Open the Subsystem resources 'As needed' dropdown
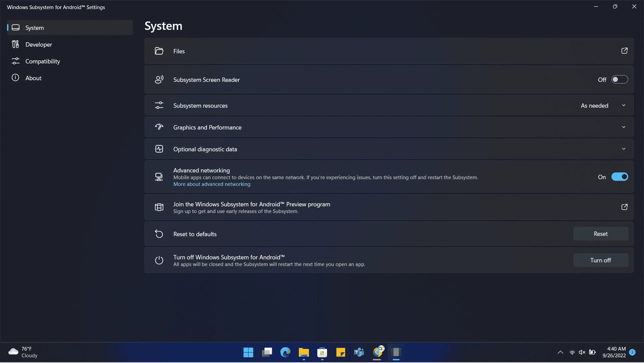This screenshot has width=644, height=363. click(x=603, y=106)
